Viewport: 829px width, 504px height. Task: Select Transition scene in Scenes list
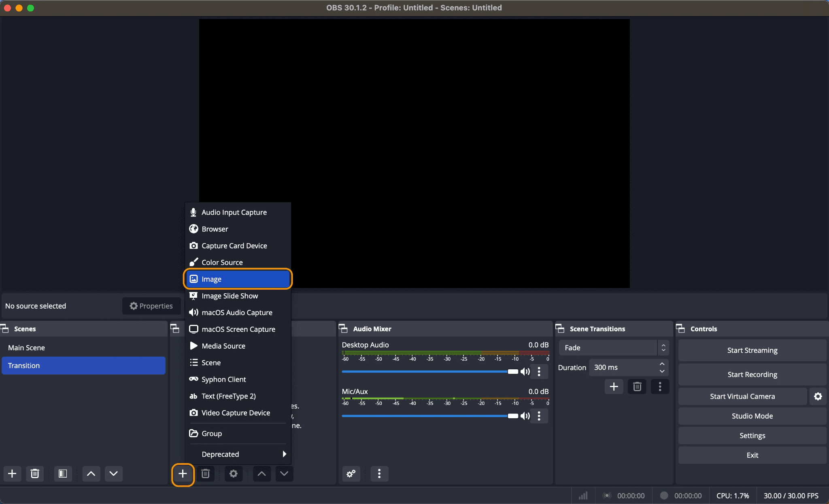click(x=84, y=366)
